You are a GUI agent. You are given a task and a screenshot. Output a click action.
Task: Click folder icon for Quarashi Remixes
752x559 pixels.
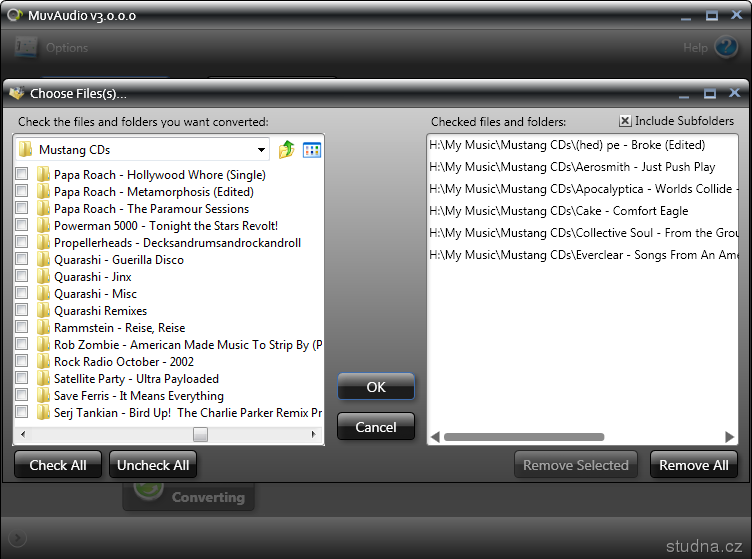[43, 310]
